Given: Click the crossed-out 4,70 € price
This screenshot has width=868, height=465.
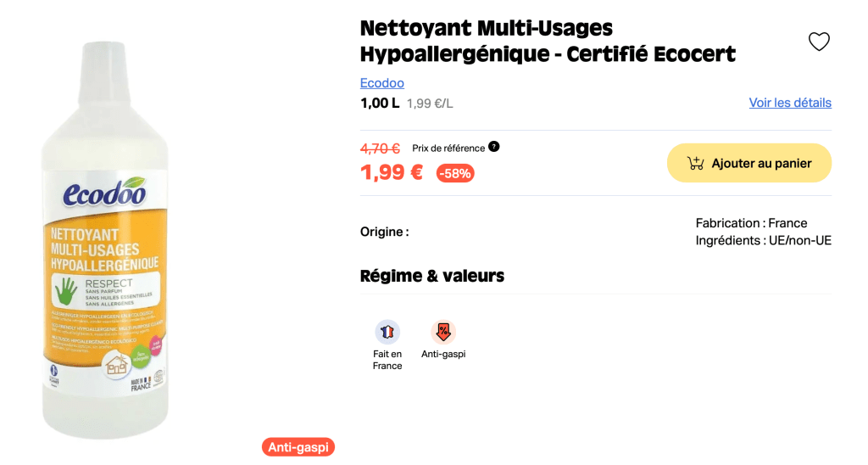Looking at the screenshot, I should pyautogui.click(x=380, y=148).
